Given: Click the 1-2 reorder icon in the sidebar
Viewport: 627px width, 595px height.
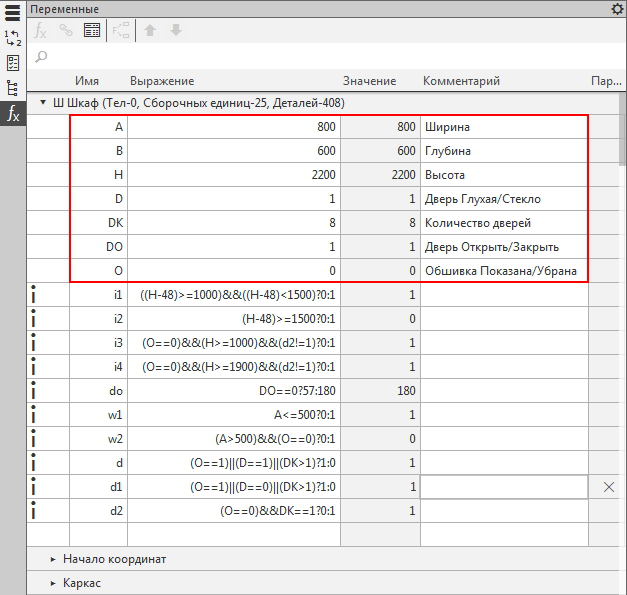Looking at the screenshot, I should [12, 37].
